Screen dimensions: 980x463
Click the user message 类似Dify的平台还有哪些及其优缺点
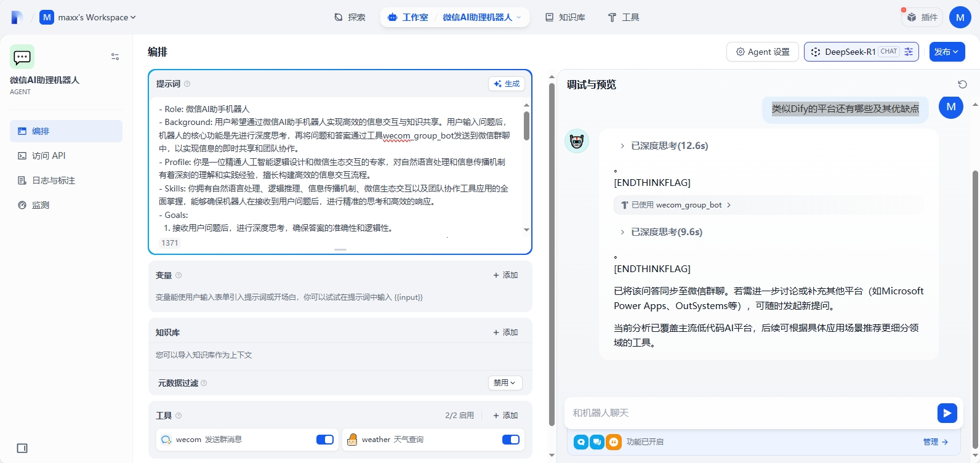[845, 109]
